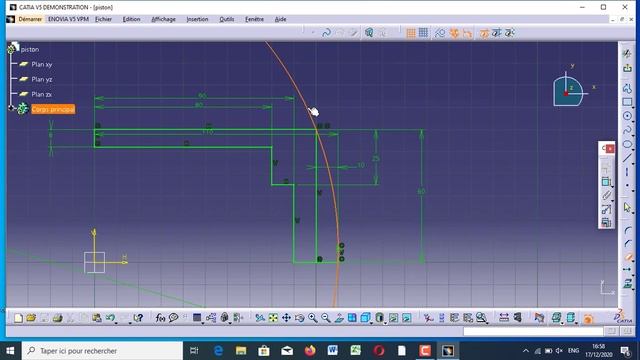Open the Outils menu
Image resolution: width=640 pixels, height=360 pixels.
[x=227, y=19]
